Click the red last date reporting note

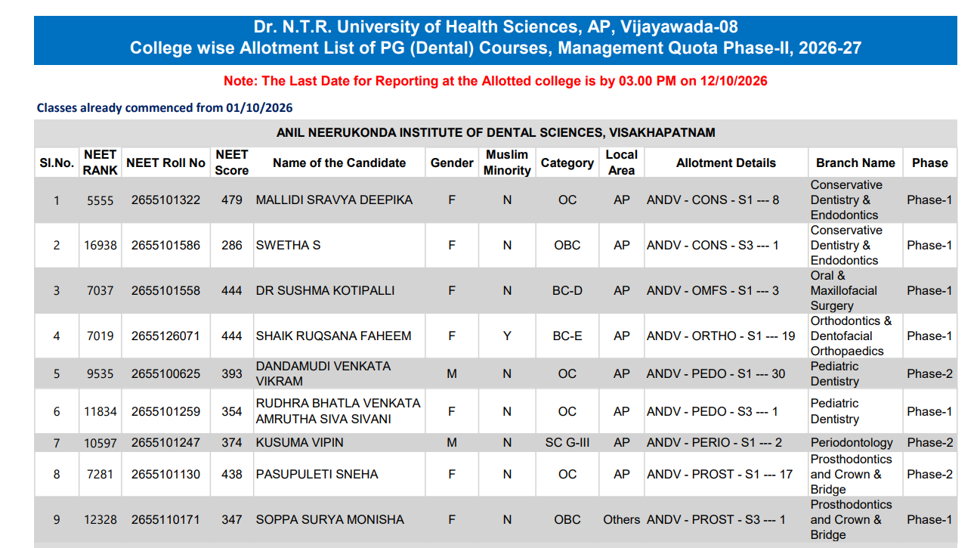coord(496,81)
